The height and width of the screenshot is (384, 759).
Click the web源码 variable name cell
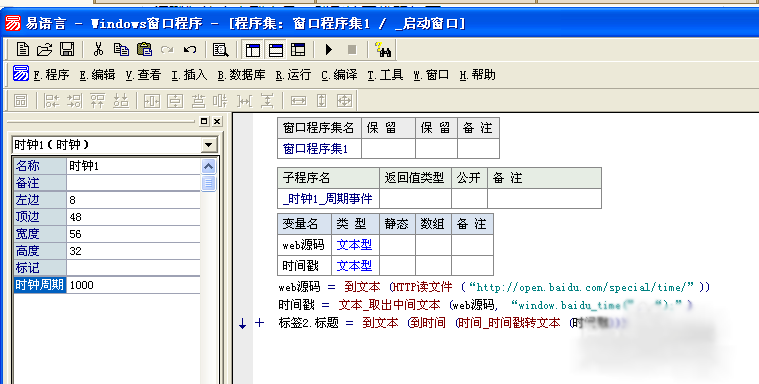point(304,245)
